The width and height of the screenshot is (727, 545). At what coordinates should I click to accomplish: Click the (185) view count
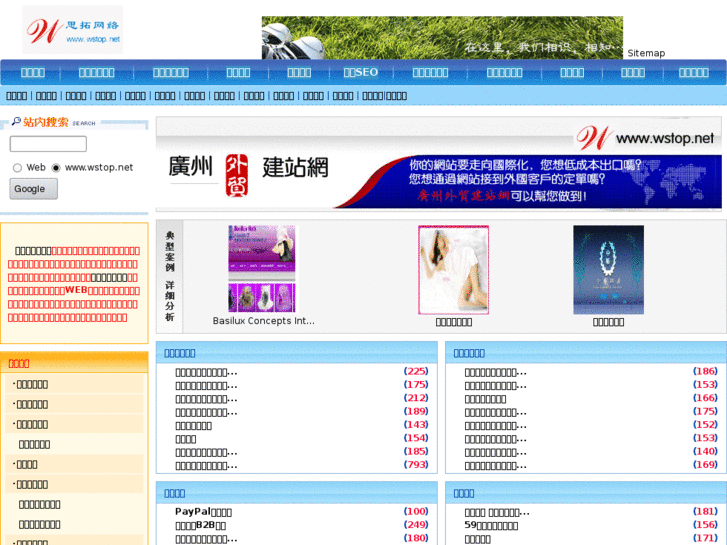click(x=416, y=451)
